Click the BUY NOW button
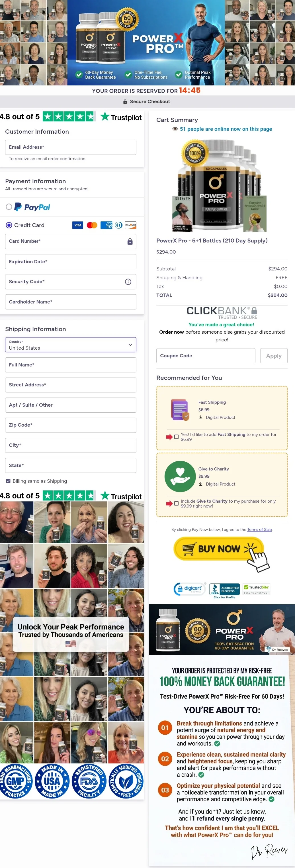The height and width of the screenshot is (868, 295). 219,549
